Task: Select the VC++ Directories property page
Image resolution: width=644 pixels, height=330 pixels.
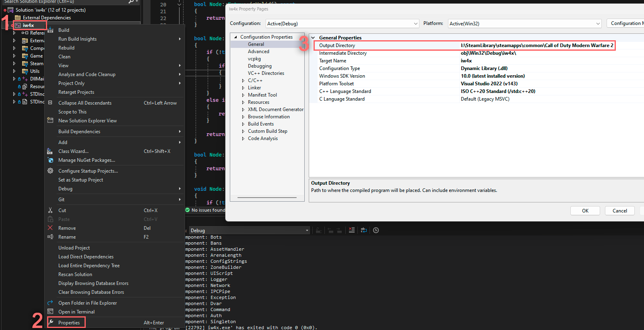Action: point(266,73)
